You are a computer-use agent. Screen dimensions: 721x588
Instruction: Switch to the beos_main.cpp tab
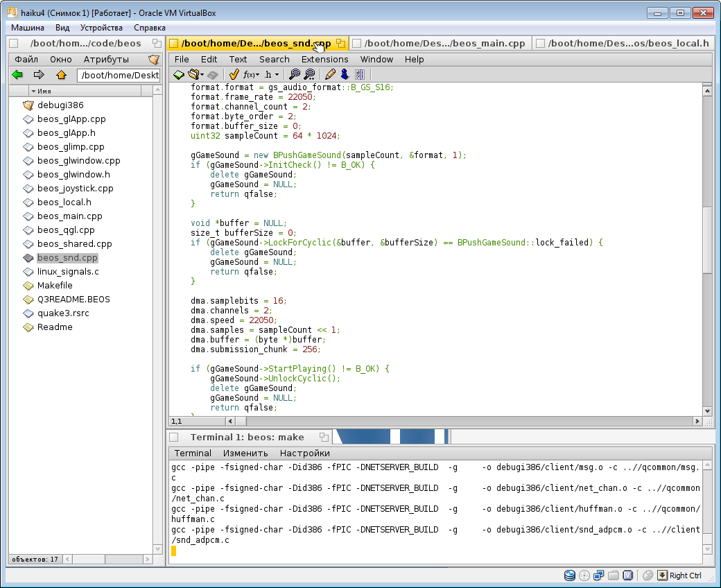tap(444, 44)
